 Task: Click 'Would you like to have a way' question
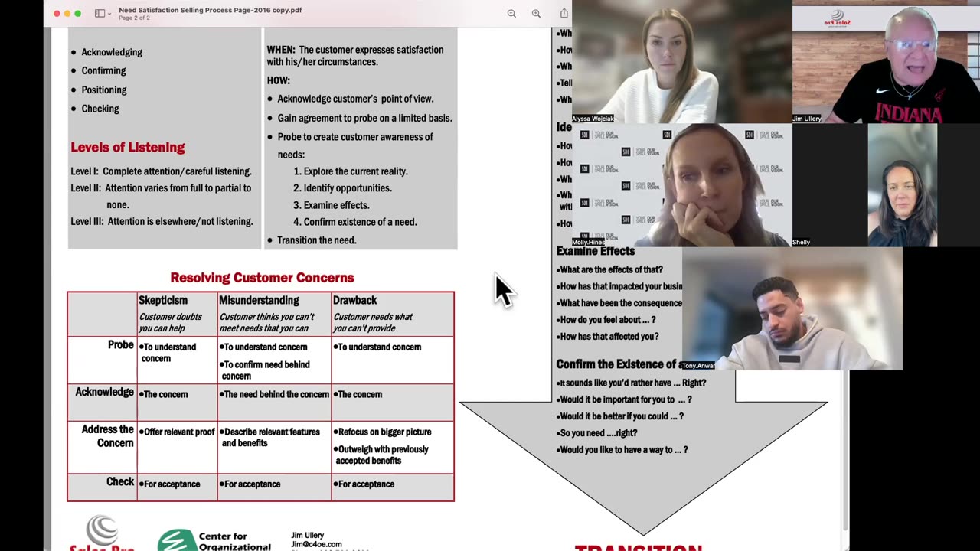pyautogui.click(x=624, y=450)
